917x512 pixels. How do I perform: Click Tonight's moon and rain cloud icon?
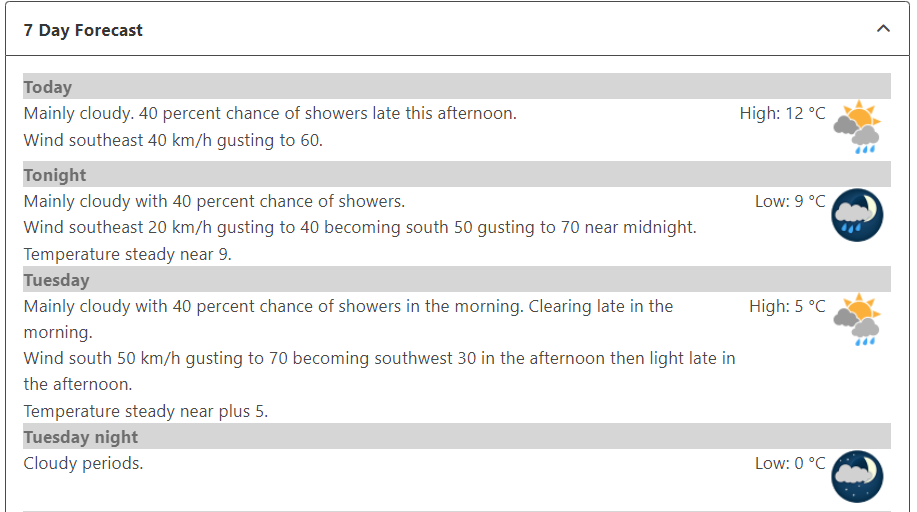click(857, 215)
